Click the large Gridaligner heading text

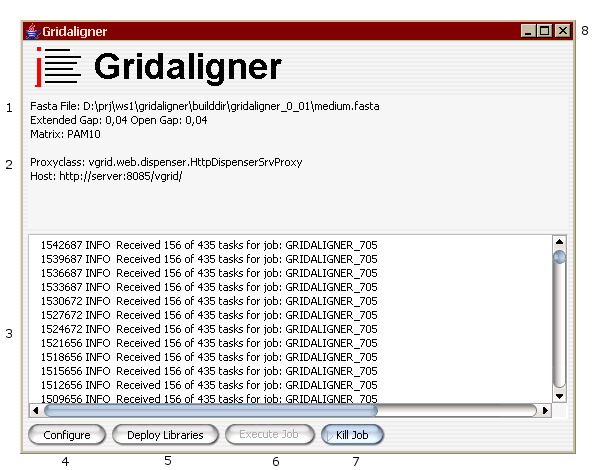coord(188,67)
